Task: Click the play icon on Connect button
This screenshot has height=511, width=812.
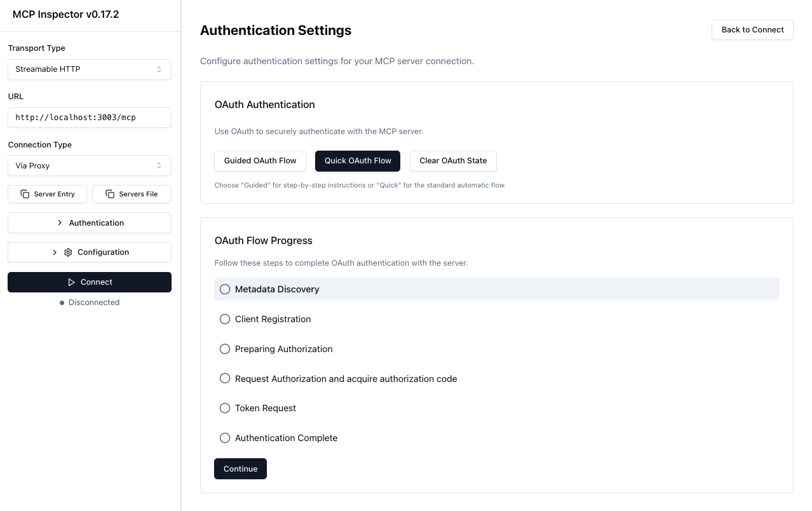Action: tap(71, 282)
